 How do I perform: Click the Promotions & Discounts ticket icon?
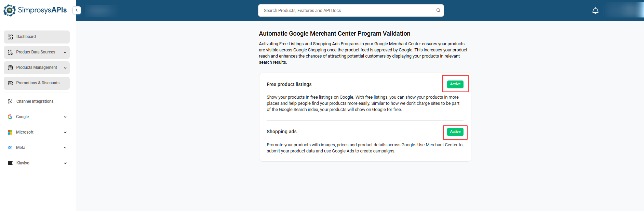tap(10, 83)
